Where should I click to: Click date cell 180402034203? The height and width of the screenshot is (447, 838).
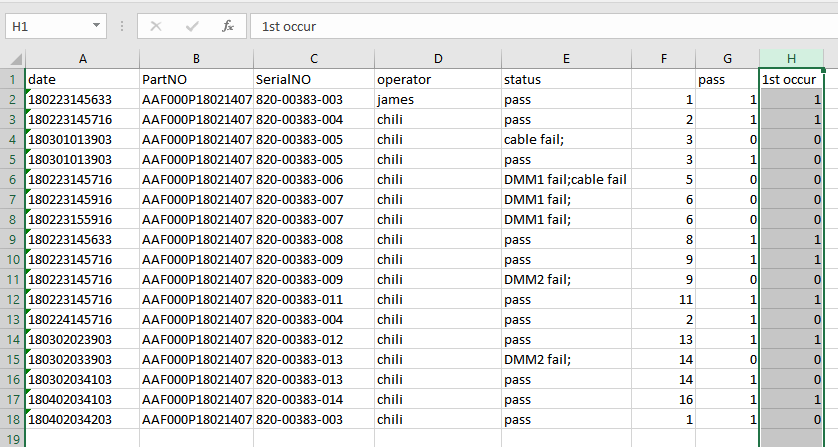[82, 419]
